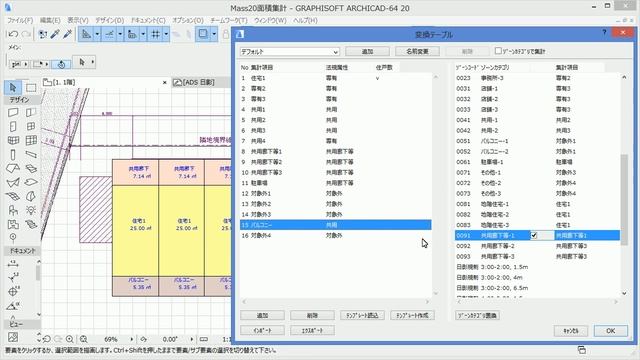640x360 pixels.
Task: Open the 0.00° orientation arrow
Action: pos(192,339)
